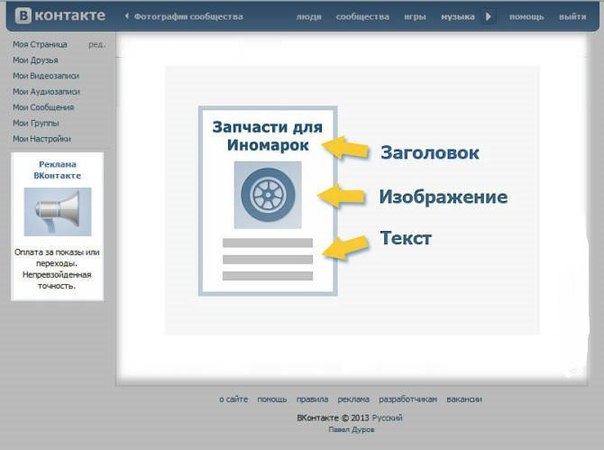Click the yellow arrow pointing from Изображение

tap(350, 196)
